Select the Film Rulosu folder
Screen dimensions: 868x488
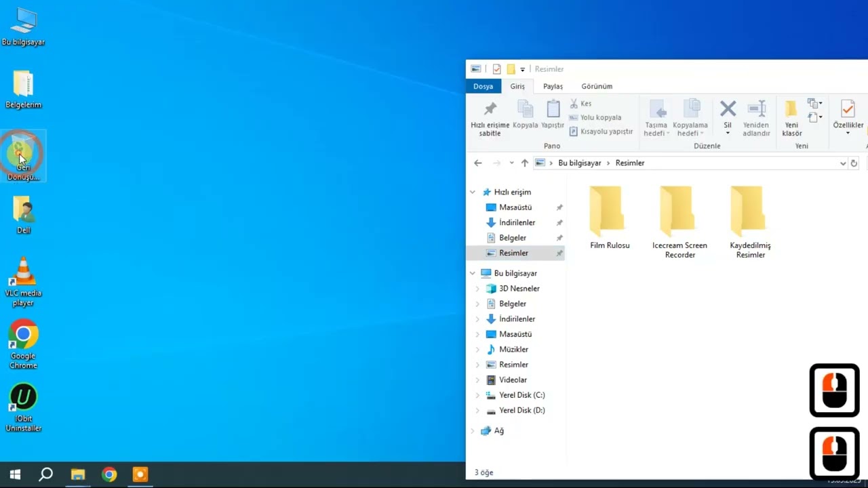click(610, 218)
